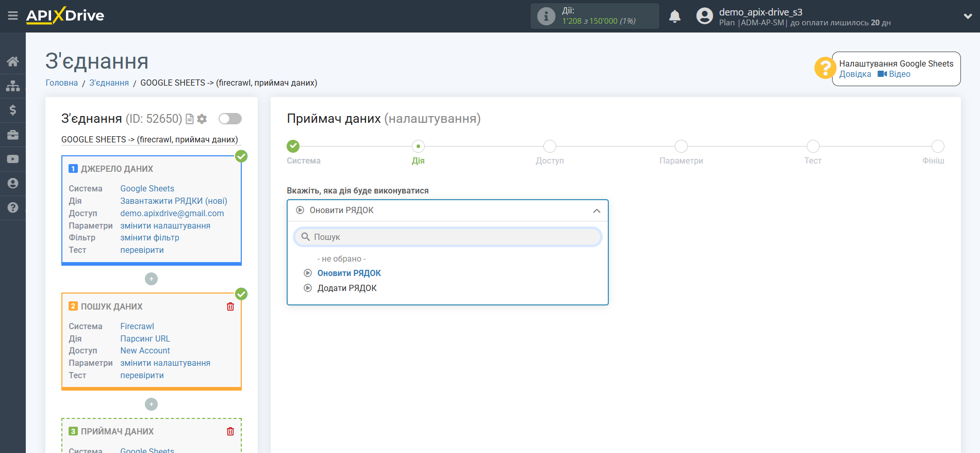Select the не обрано option

click(x=341, y=259)
